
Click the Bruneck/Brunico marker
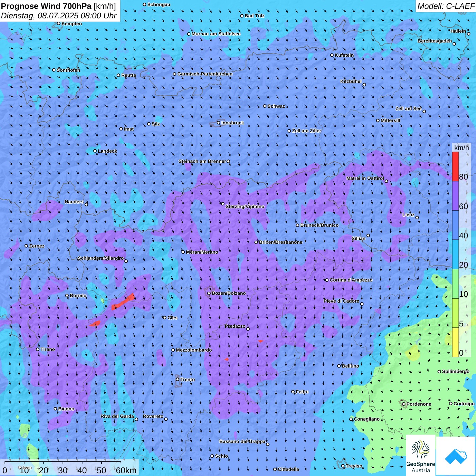(297, 225)
